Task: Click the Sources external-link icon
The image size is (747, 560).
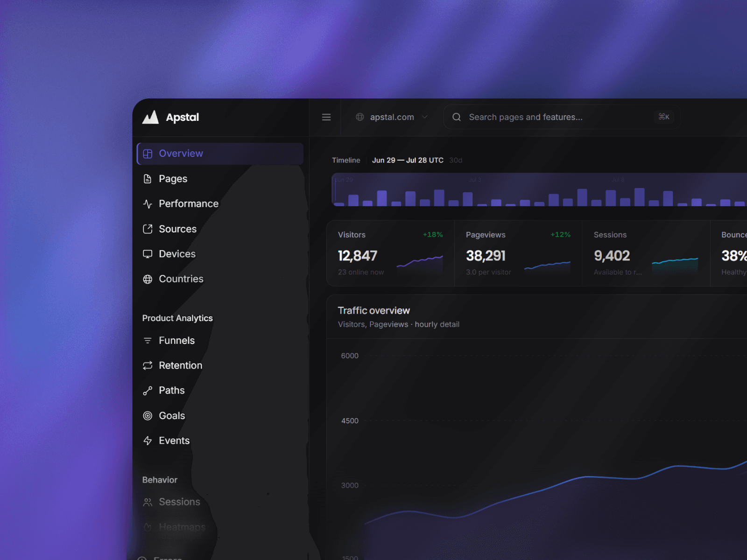Action: coord(148,229)
